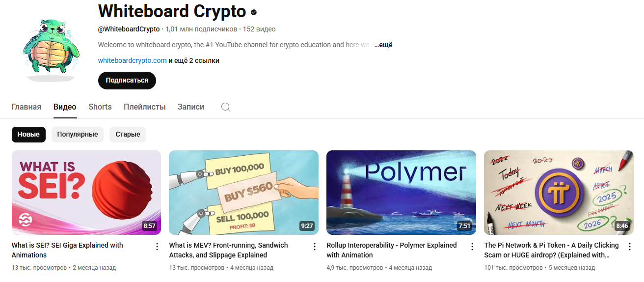The image size is (644, 282).
Task: Open the Polymer lighthouse video thumbnail
Action: 401,193
